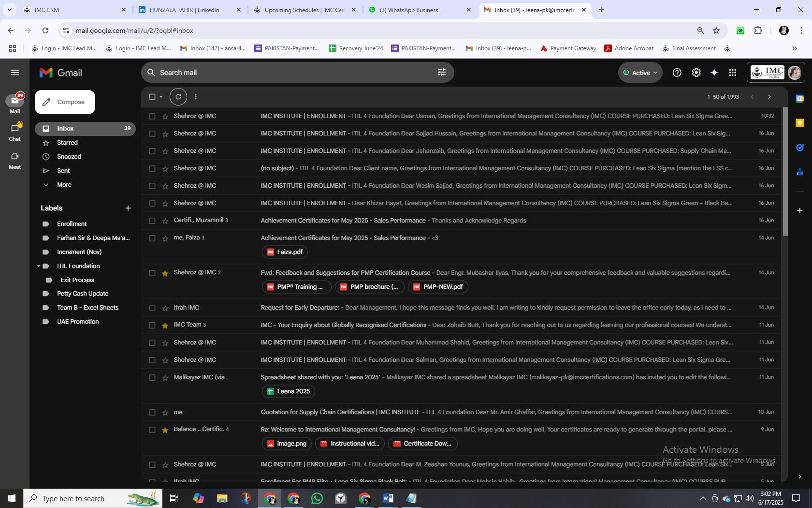Image resolution: width=812 pixels, height=508 pixels.
Task: Open the Starred folder
Action: point(67,143)
